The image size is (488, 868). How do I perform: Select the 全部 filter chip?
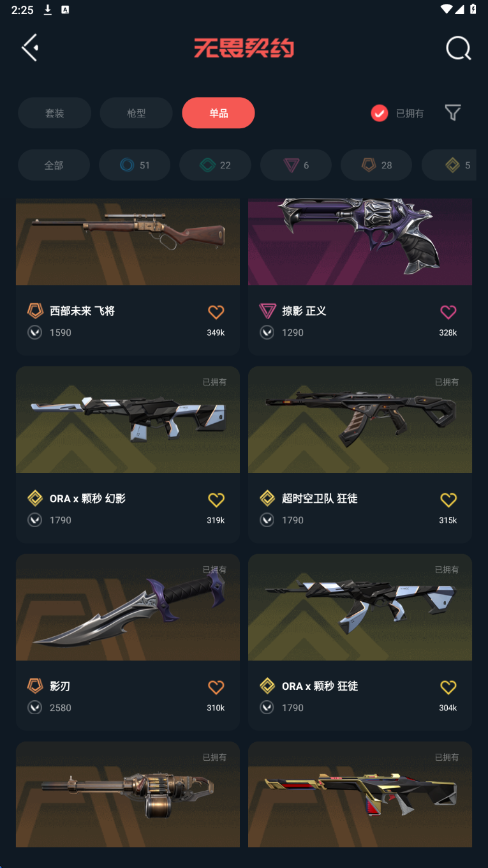(54, 165)
